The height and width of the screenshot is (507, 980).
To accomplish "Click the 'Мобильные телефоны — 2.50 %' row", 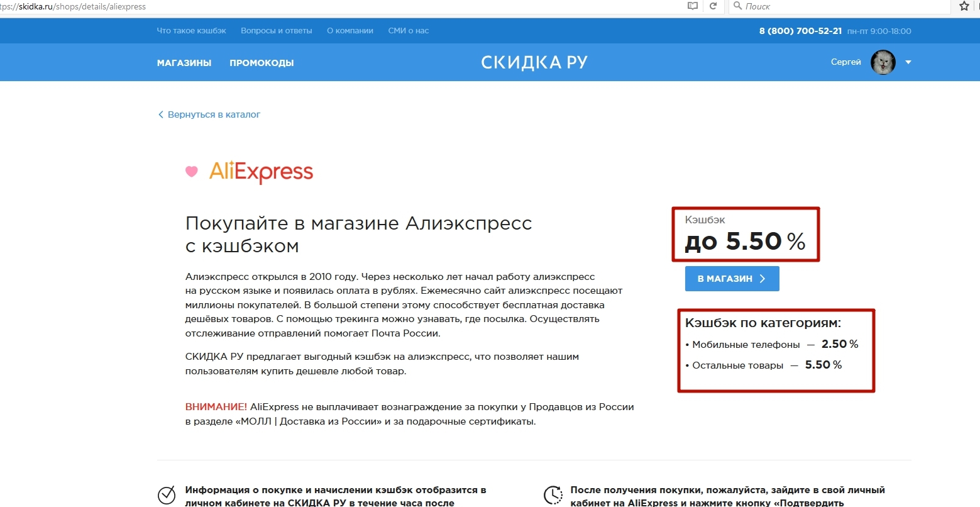I will [772, 345].
